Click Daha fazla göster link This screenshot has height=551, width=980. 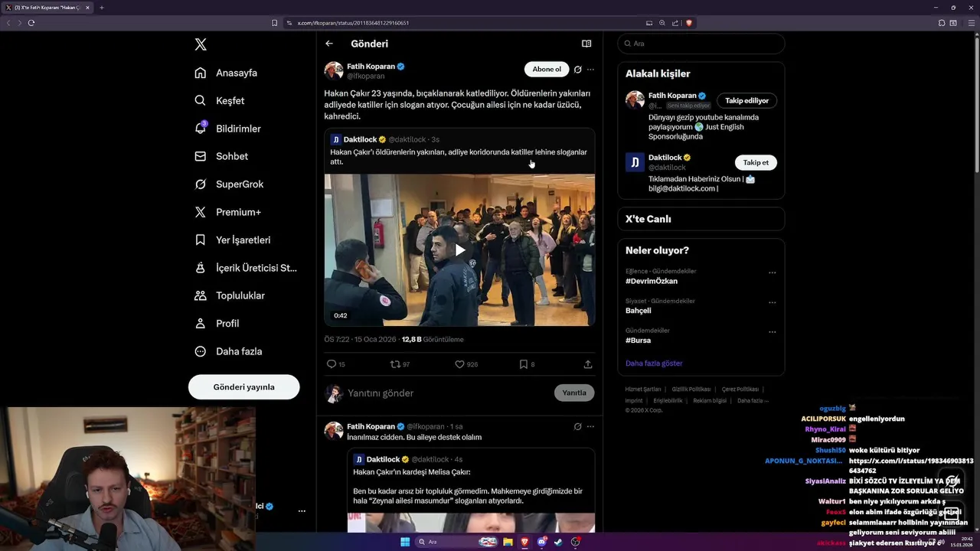654,364
